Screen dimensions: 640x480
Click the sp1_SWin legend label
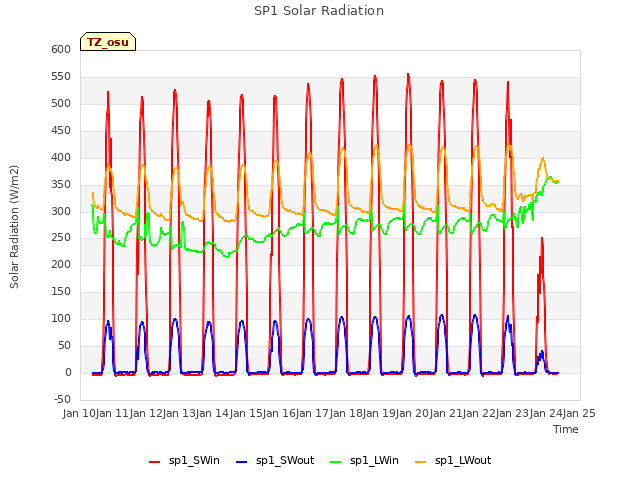tap(194, 460)
